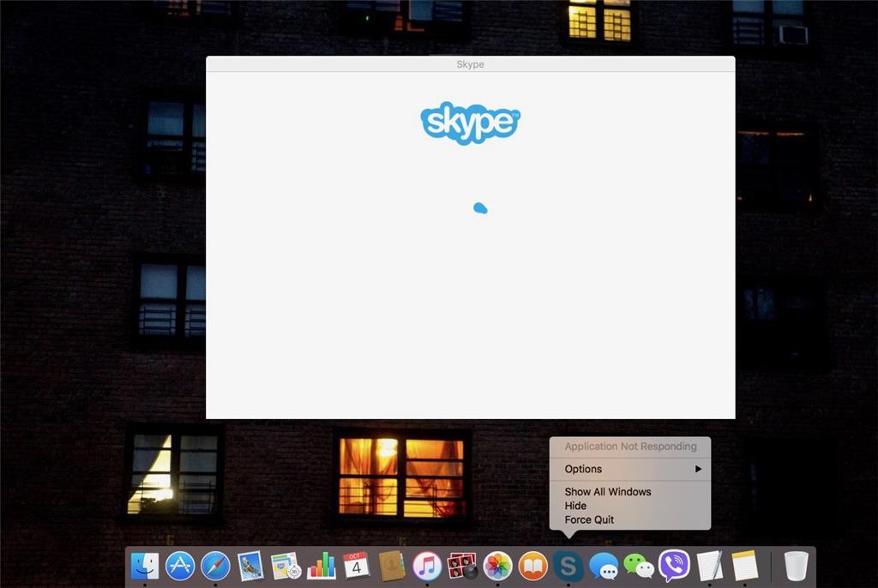This screenshot has width=878, height=588.
Task: Open the Contacts address book icon
Action: [x=391, y=566]
